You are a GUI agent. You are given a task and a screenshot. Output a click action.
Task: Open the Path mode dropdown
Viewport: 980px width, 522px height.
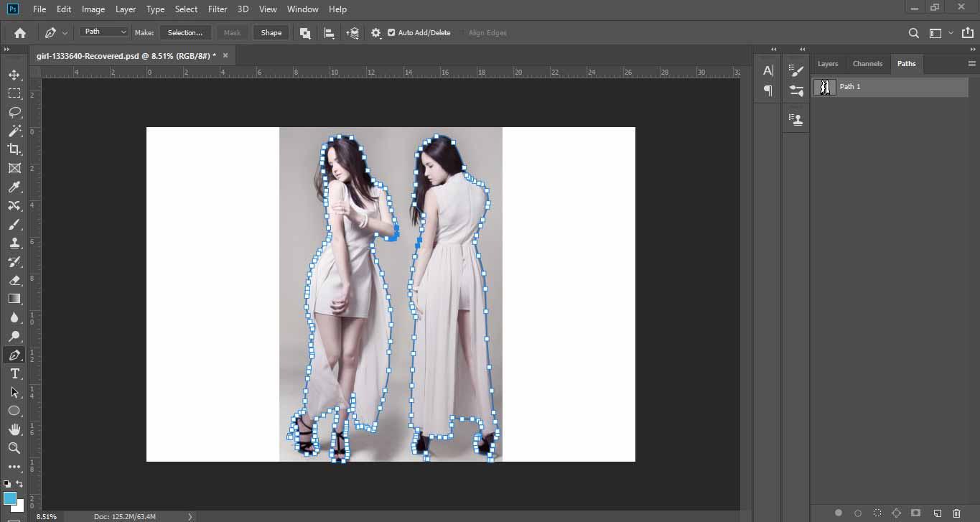105,32
